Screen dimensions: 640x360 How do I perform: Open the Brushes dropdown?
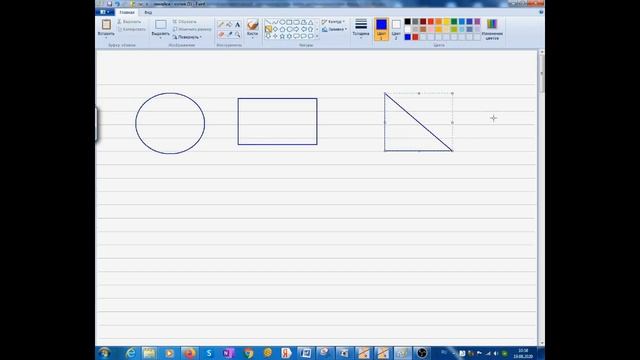point(253,29)
